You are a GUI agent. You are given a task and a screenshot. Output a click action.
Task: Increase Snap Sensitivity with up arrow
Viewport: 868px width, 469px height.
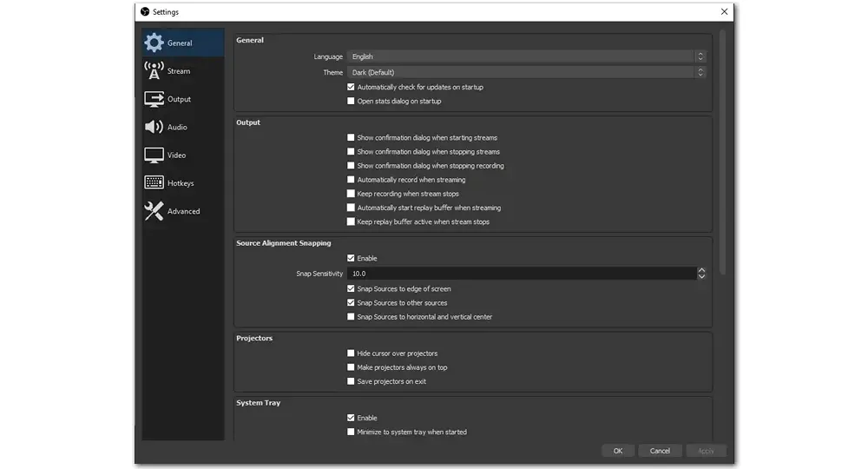click(x=701, y=270)
